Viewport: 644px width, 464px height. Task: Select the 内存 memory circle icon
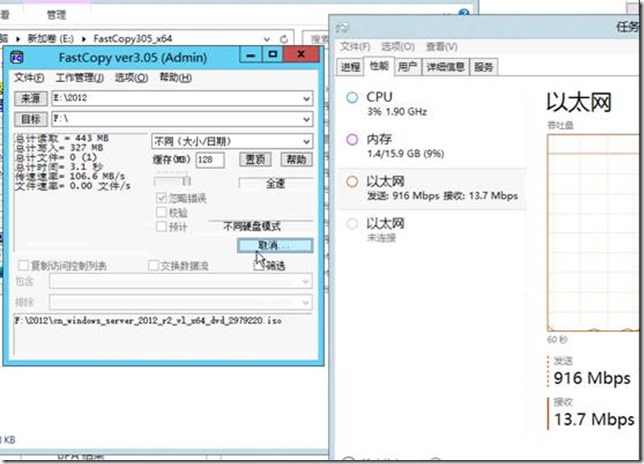[x=352, y=140]
